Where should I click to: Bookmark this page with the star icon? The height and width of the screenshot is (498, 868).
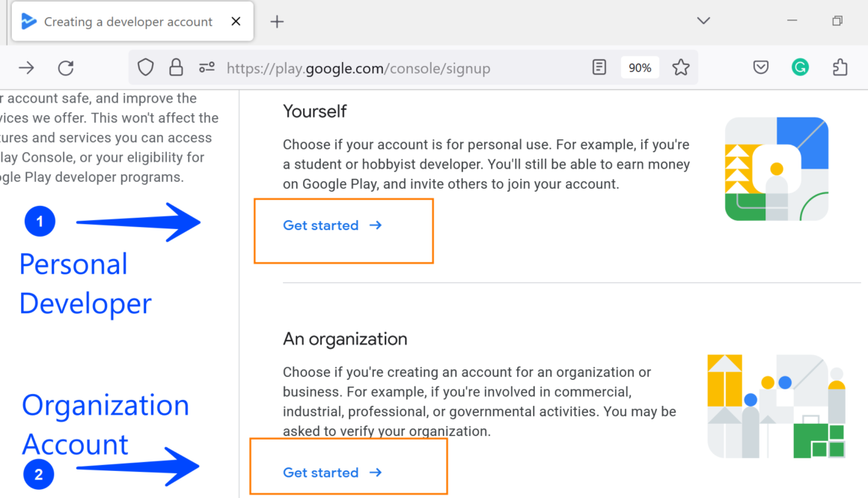click(680, 68)
